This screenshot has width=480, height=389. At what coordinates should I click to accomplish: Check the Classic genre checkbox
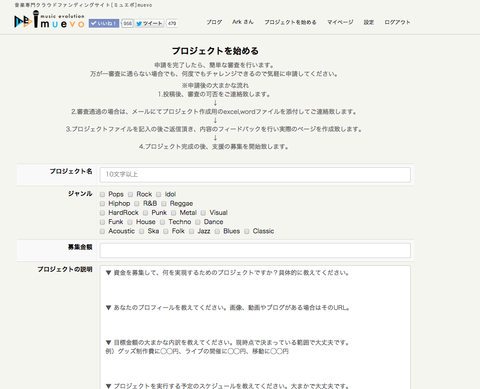246,231
